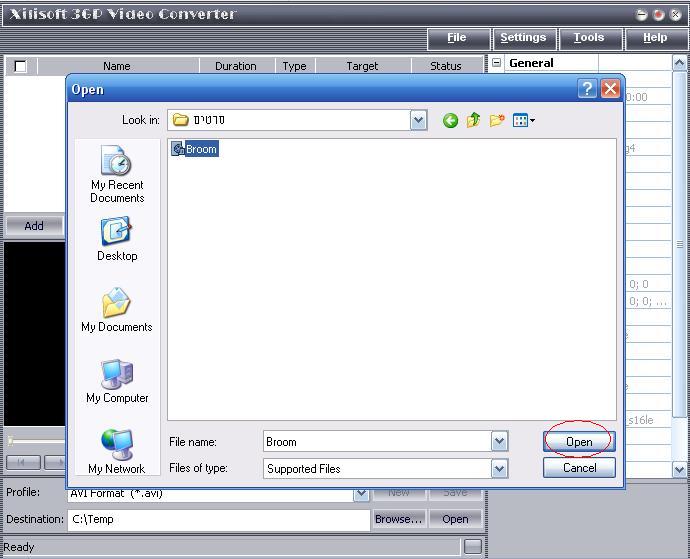690x559 pixels.
Task: Open the Tools menu
Action: coord(588,38)
